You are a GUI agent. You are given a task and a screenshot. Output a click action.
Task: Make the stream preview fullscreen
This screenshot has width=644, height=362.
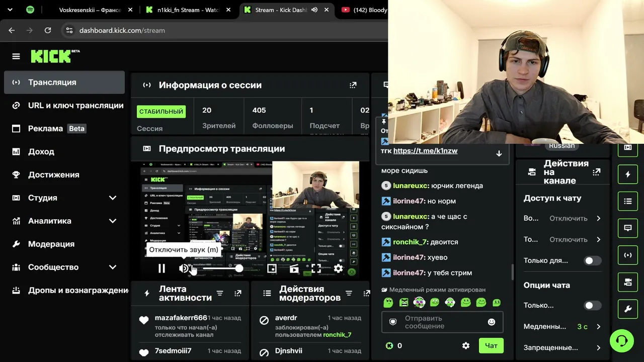[x=316, y=268]
